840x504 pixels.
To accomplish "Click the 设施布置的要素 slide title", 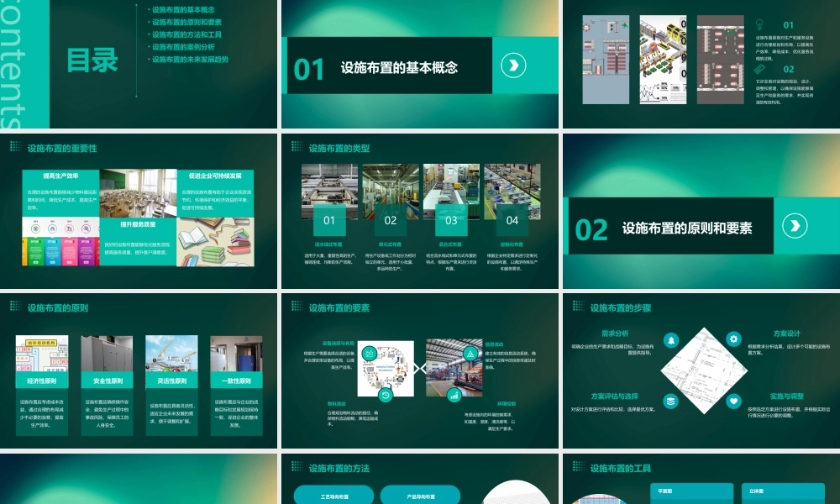I will click(x=339, y=308).
